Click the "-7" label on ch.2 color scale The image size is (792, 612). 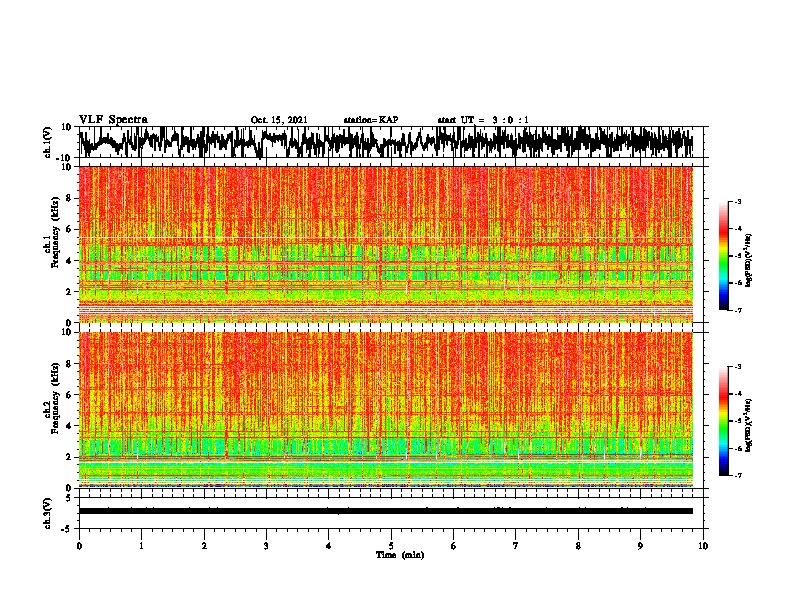[x=738, y=476]
